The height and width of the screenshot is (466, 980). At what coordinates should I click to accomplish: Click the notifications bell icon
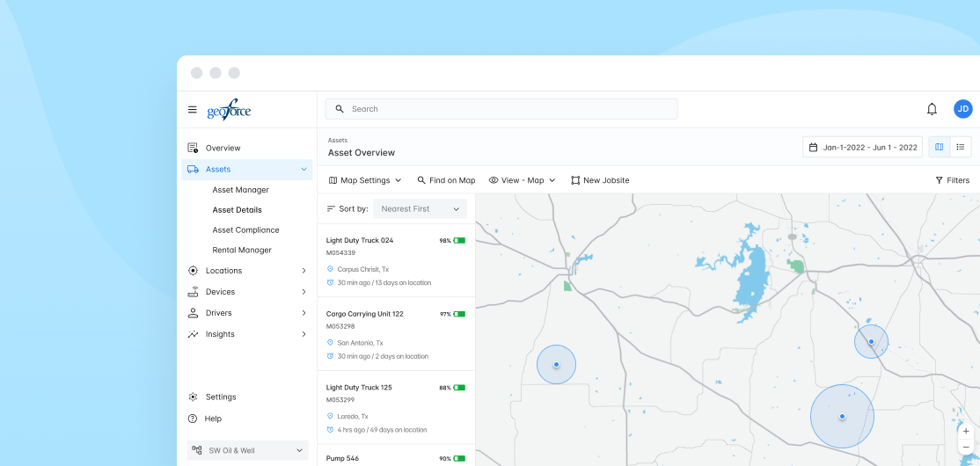(932, 109)
